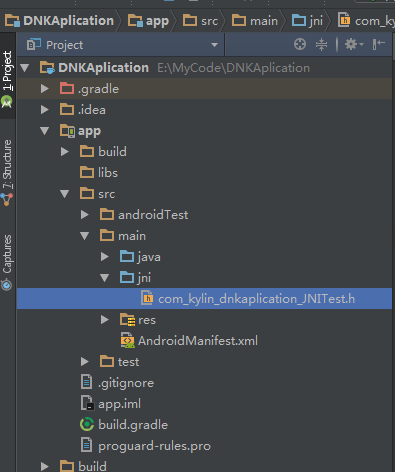Expand the androidTest folder

85,215
